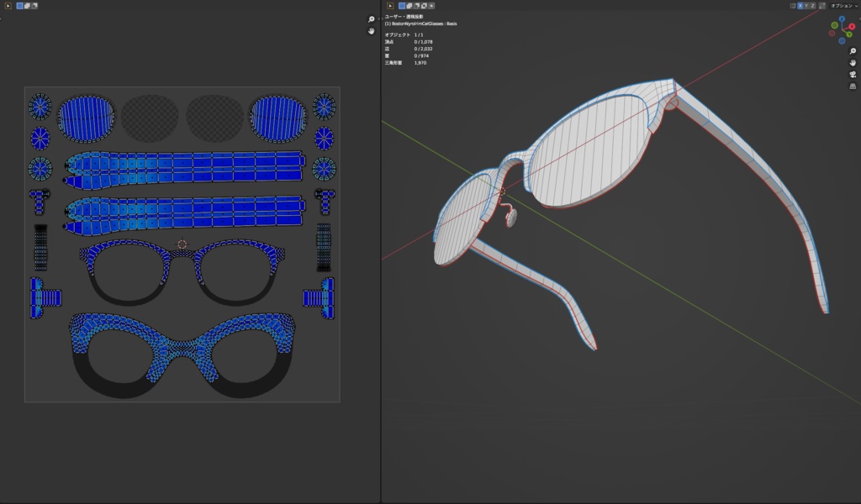This screenshot has height=504, width=861.
Task: Toggle Z axis mirror in viewport header
Action: tap(813, 6)
